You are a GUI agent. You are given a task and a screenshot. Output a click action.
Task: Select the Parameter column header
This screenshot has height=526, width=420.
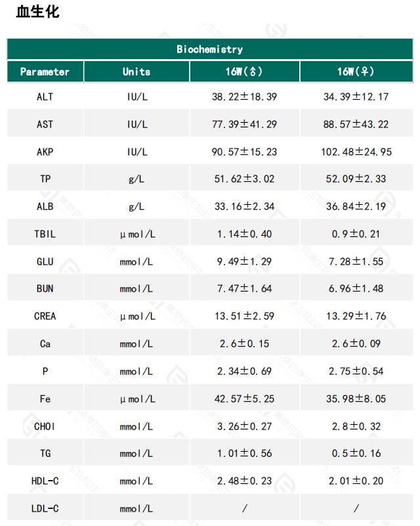45,72
